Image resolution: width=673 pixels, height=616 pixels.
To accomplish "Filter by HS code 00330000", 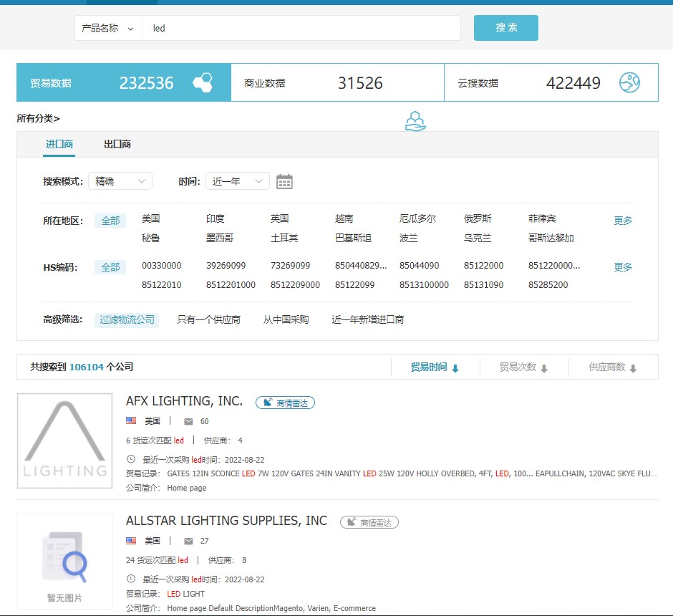I will (161, 266).
